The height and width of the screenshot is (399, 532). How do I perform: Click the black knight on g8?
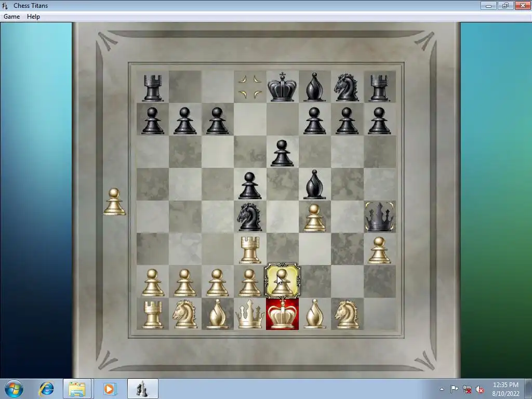347,87
